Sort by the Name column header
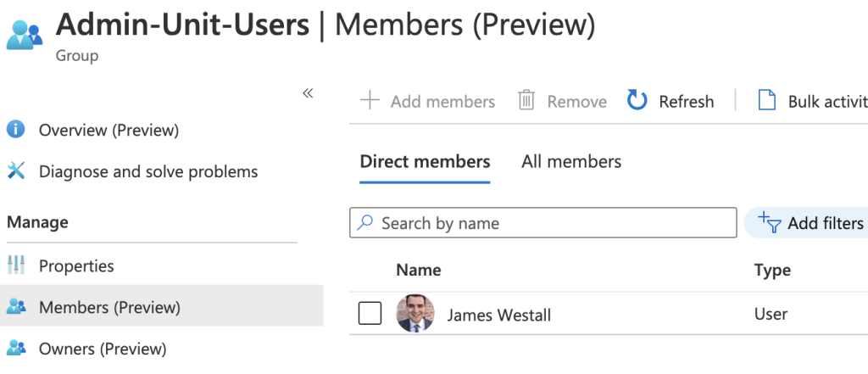 coord(418,270)
